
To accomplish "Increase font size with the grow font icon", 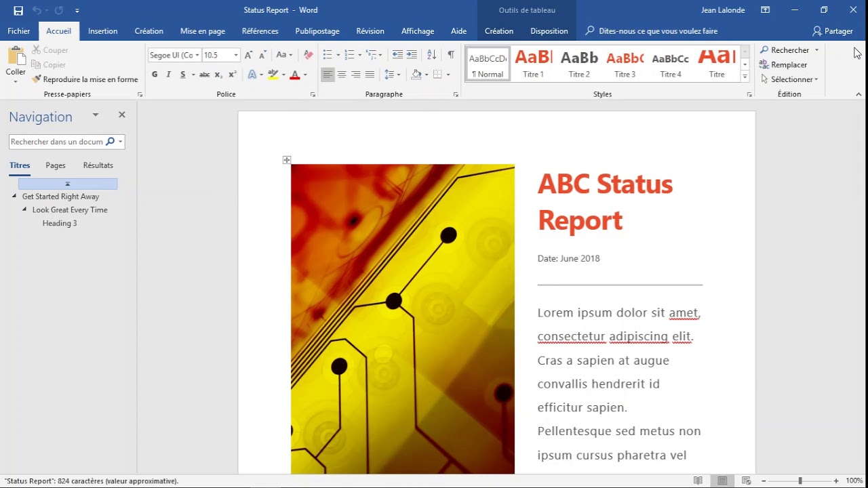I will coord(249,55).
